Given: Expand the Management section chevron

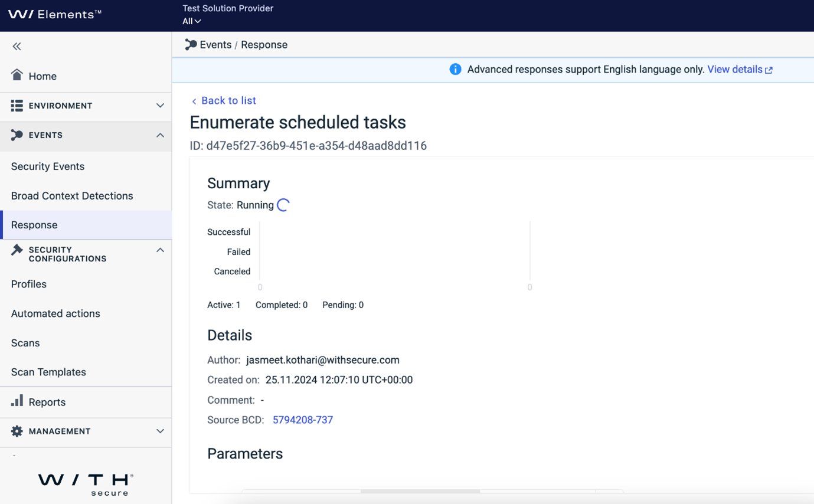Looking at the screenshot, I should coord(160,431).
